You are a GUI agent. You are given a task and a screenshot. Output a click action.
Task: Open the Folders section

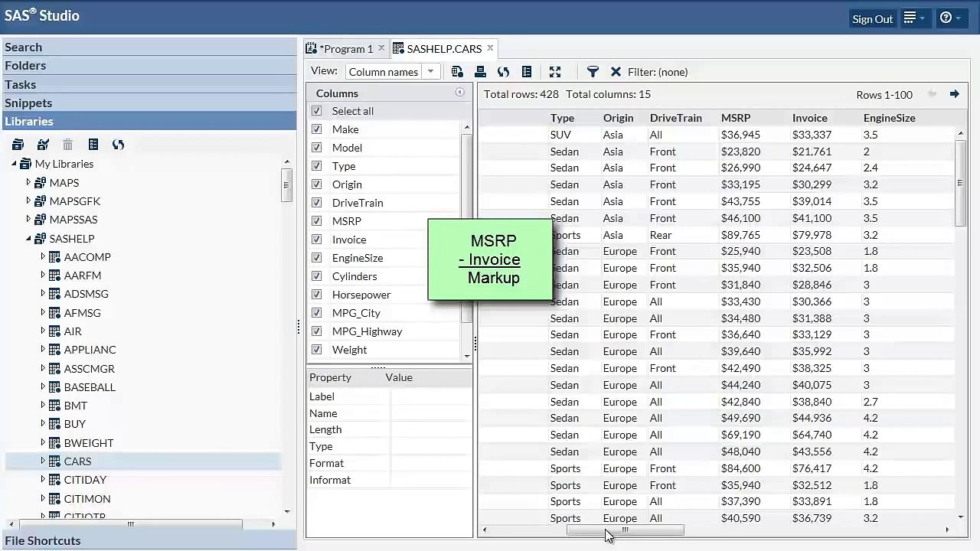[x=149, y=66]
